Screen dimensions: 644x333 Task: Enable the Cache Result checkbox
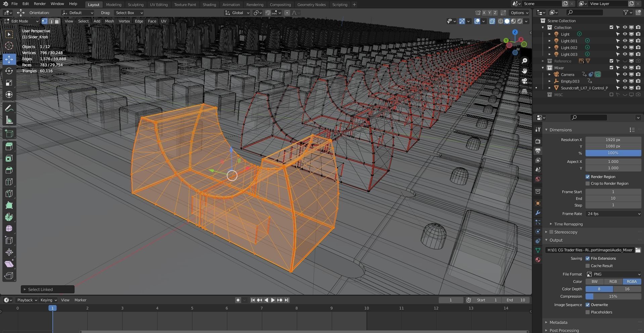click(588, 266)
